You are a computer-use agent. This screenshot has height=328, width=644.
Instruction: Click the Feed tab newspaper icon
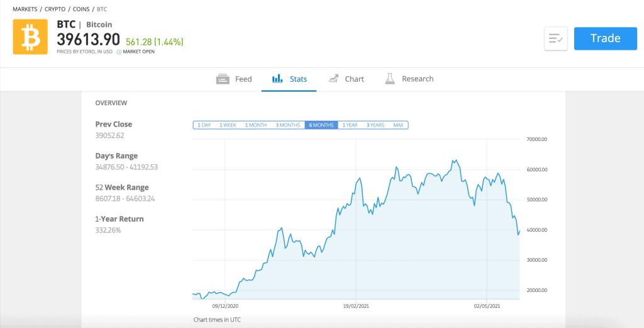pos(222,79)
